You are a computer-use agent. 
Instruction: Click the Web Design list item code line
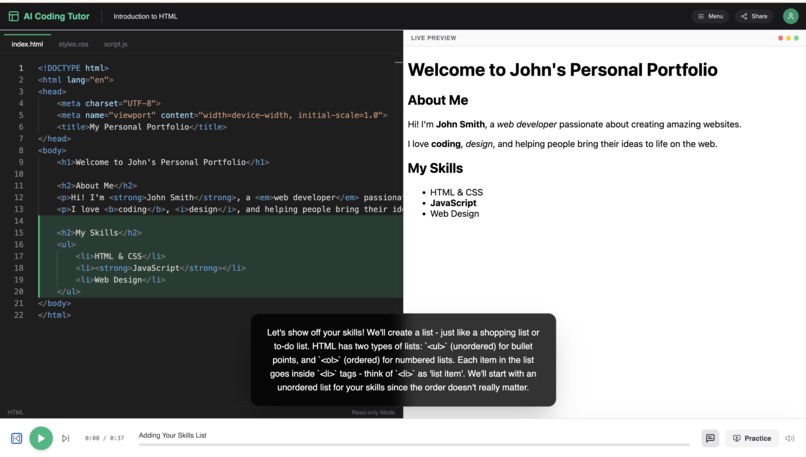pyautogui.click(x=120, y=280)
